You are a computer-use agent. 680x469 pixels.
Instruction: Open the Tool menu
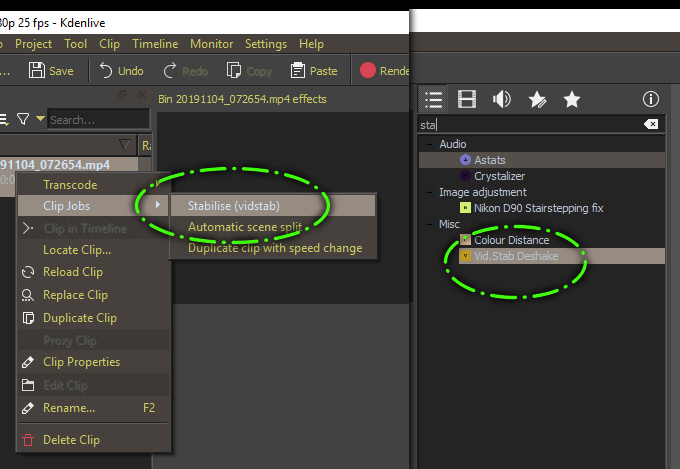(75, 44)
